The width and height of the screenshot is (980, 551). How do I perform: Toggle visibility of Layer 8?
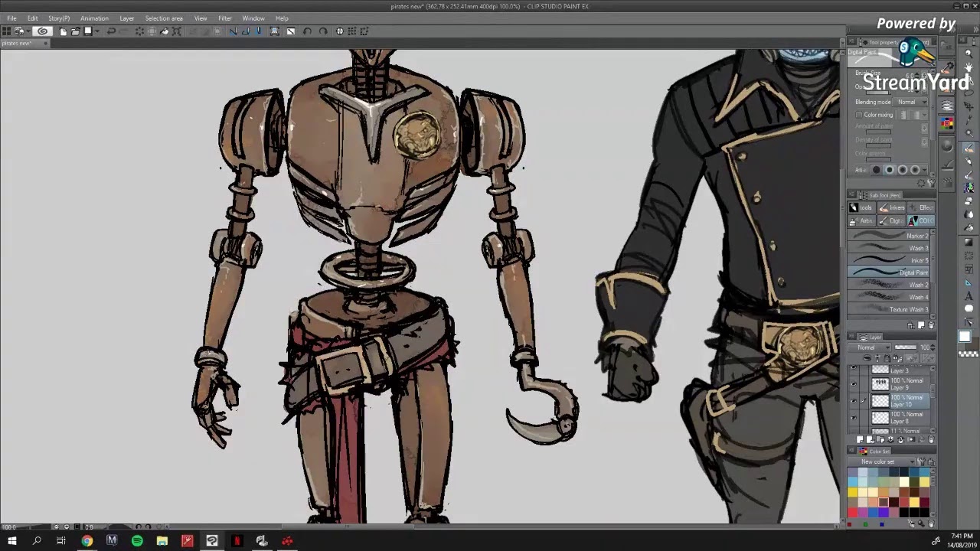854,418
